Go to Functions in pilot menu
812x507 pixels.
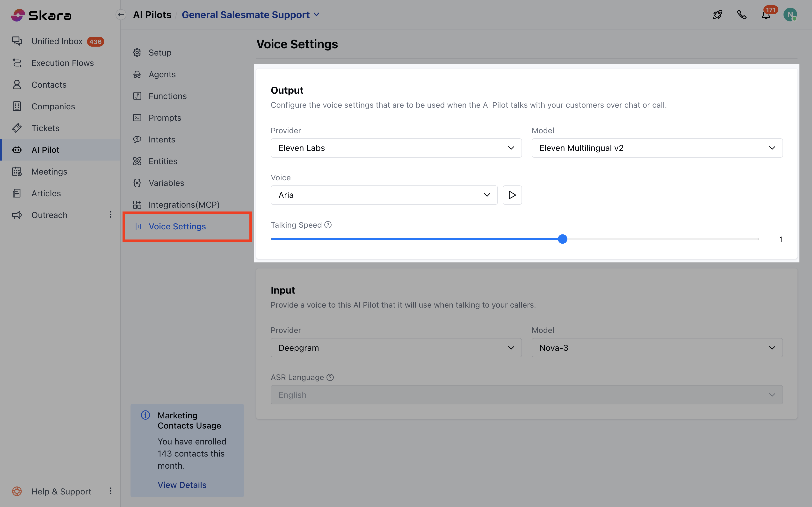[167, 96]
